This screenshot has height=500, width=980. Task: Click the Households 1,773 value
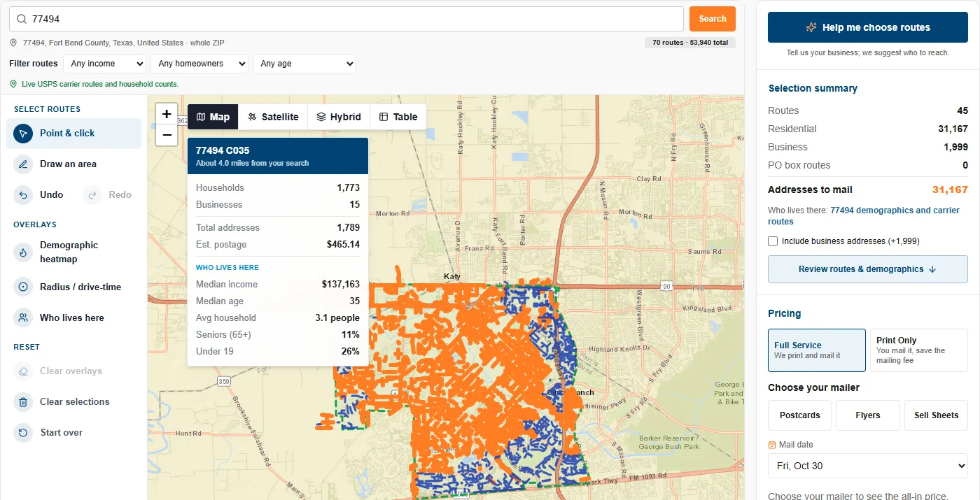click(348, 187)
